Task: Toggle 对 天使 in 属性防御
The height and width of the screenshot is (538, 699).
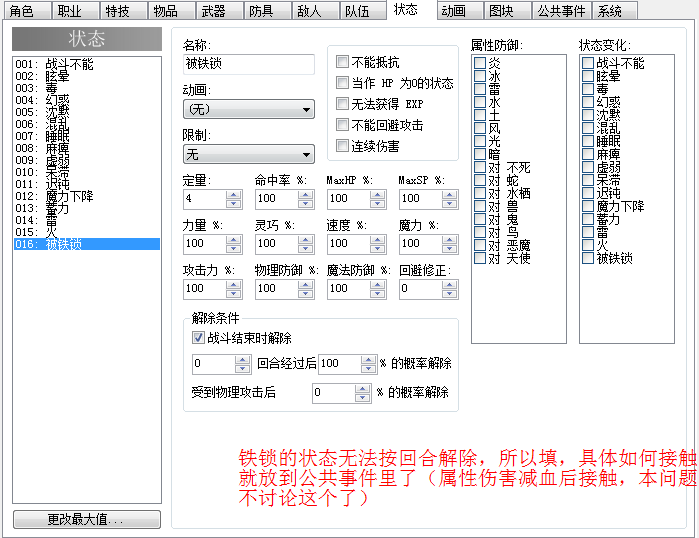Action: click(480, 258)
